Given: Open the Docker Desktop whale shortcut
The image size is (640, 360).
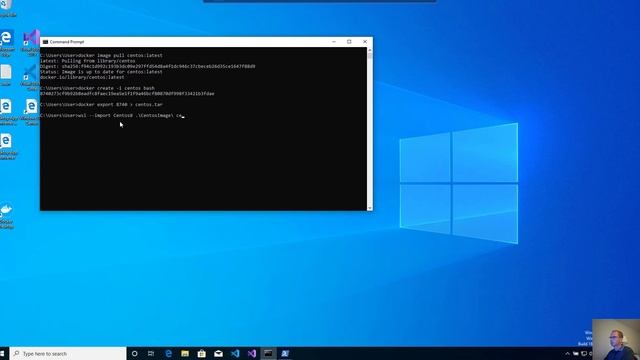Looking at the screenshot, I should point(7,216).
